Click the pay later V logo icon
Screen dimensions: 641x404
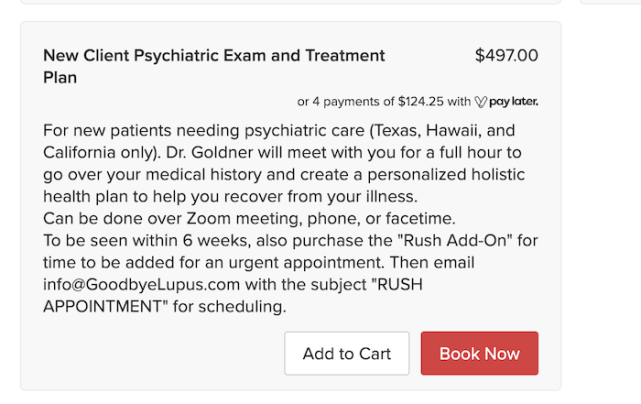(x=480, y=101)
